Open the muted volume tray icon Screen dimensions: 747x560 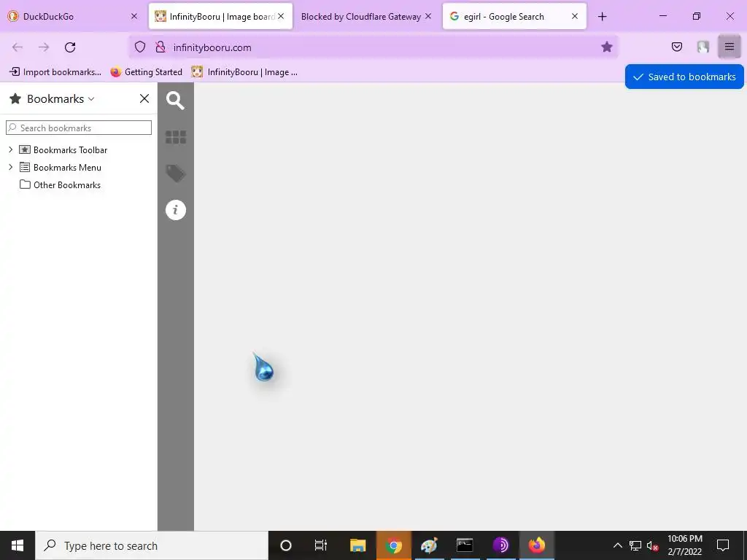point(653,545)
